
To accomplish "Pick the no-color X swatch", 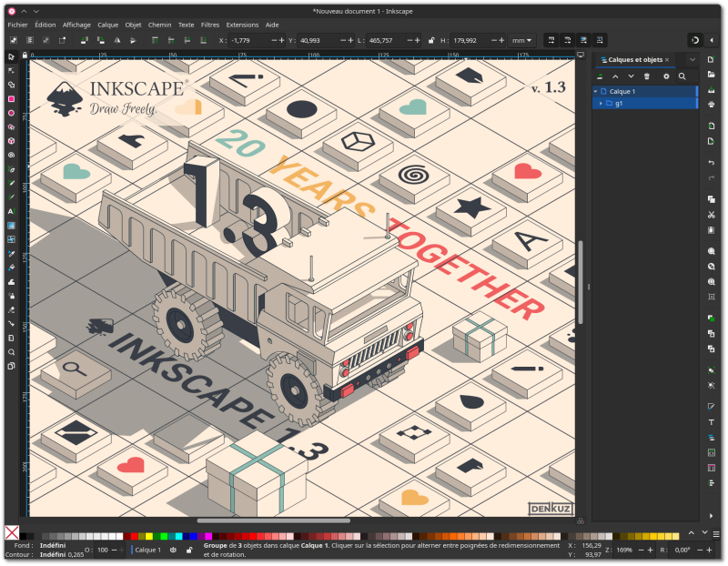I will tap(12, 532).
